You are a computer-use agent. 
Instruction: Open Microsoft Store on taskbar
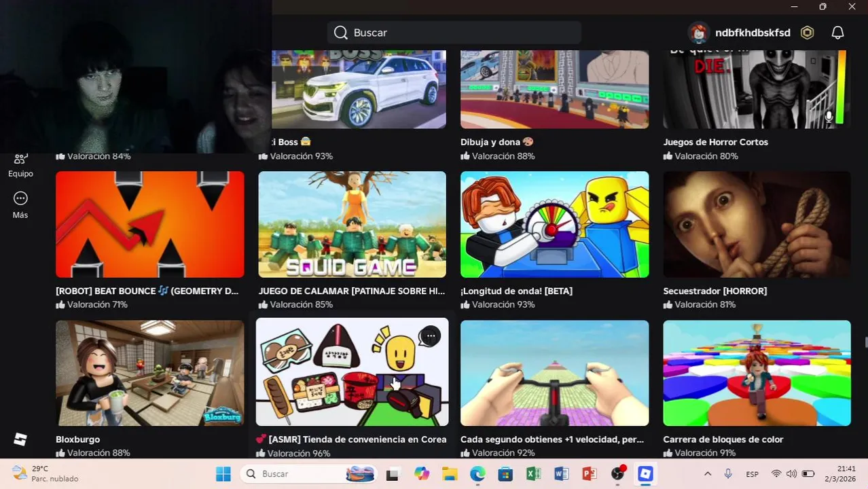[505, 473]
